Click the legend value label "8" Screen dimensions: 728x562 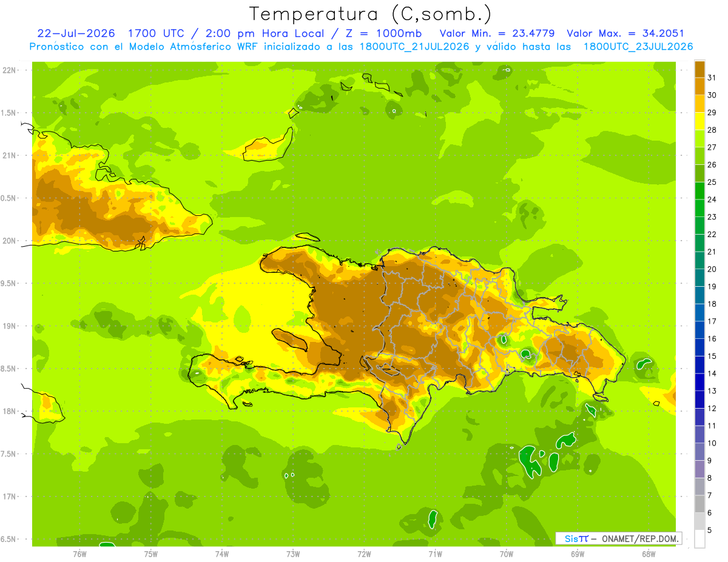pos(710,478)
